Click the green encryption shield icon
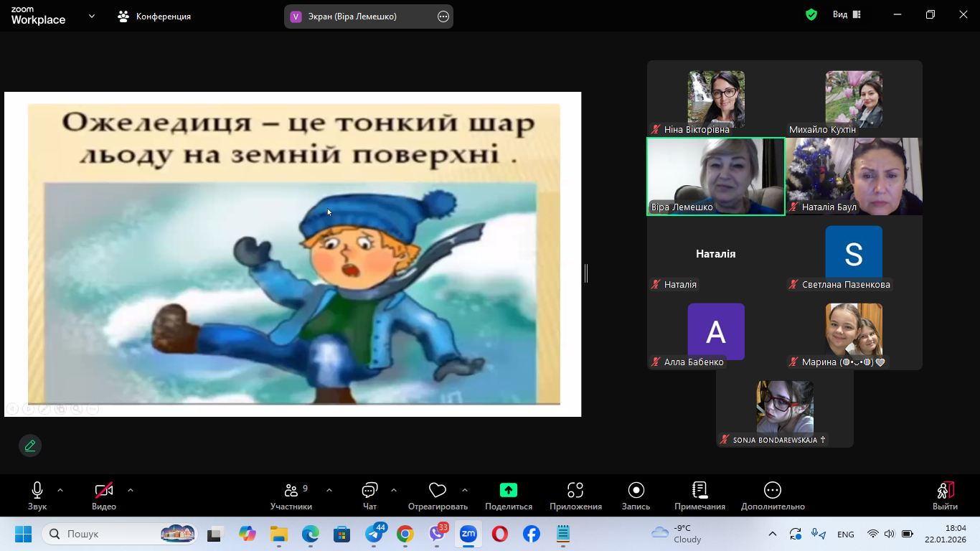The width and height of the screenshot is (980, 551). pyautogui.click(x=811, y=15)
